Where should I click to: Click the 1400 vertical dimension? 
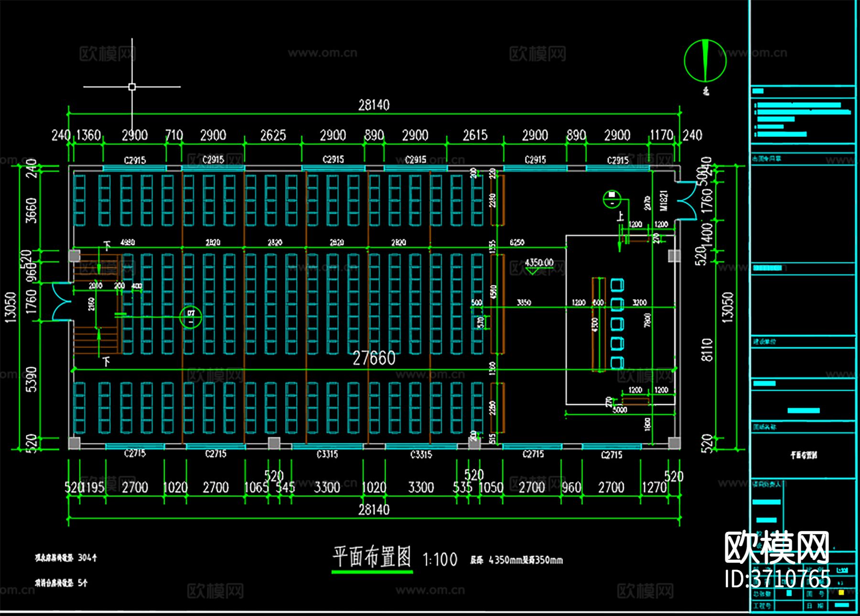[707, 234]
